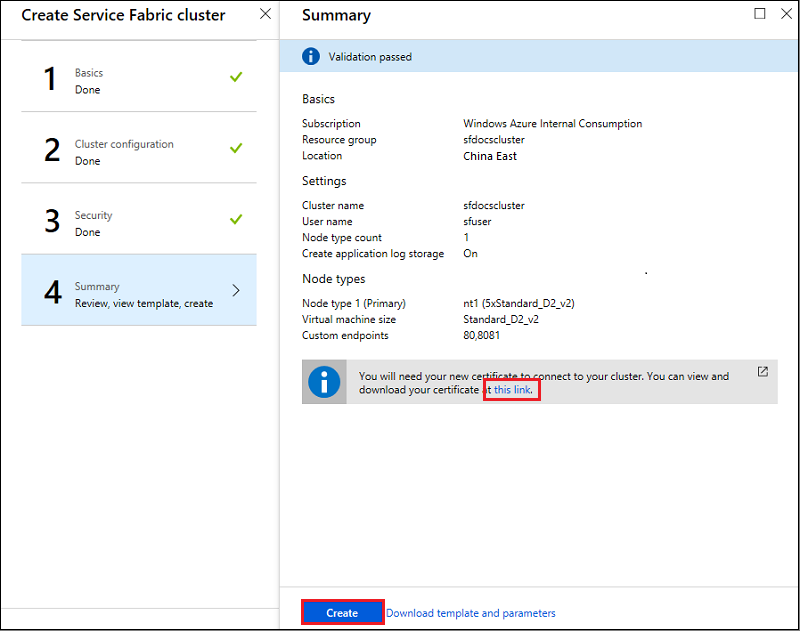Select 'Windows Azure Internal Consumption' subscription value
The width and height of the screenshot is (800, 631).
[x=553, y=123]
